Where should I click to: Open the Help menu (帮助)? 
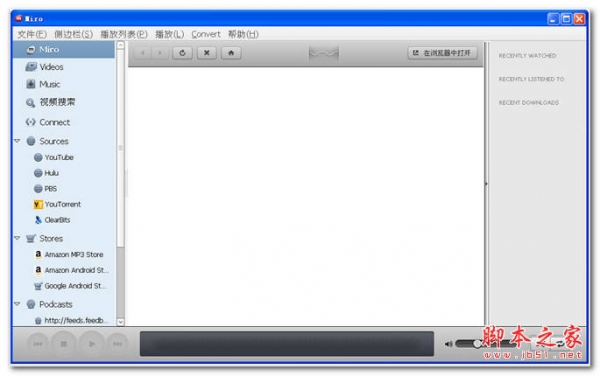243,34
